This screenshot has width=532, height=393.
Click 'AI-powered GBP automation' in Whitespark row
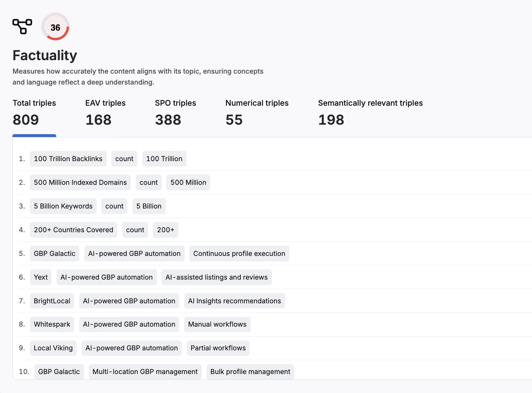click(x=129, y=324)
